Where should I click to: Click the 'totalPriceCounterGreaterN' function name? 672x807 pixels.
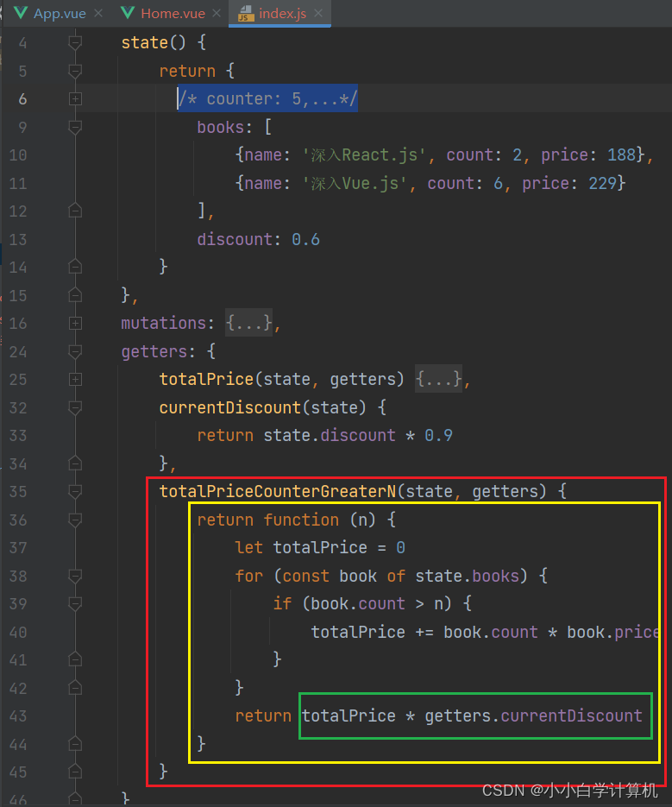(x=278, y=491)
